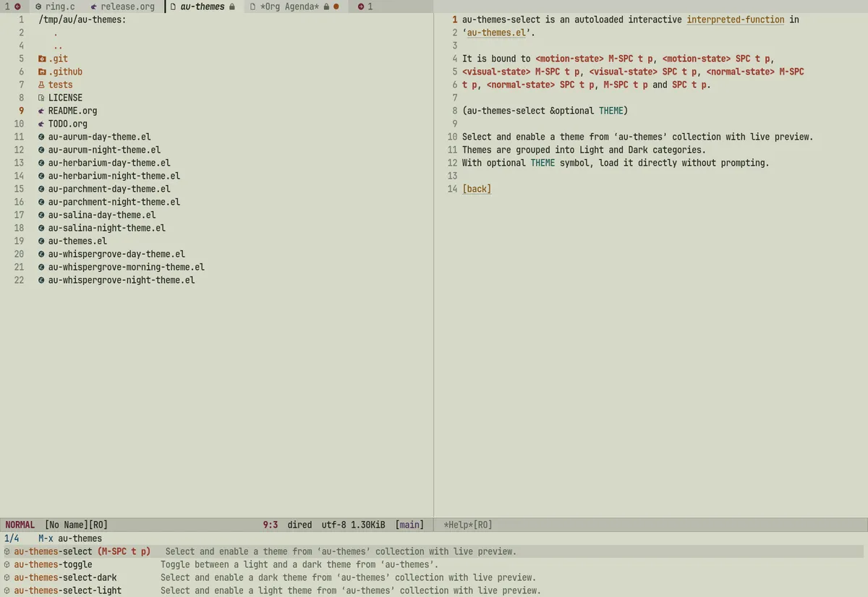The height and width of the screenshot is (597, 868).
Task: Click the command icon beside au-themes-select-dark
Action: pos(7,577)
